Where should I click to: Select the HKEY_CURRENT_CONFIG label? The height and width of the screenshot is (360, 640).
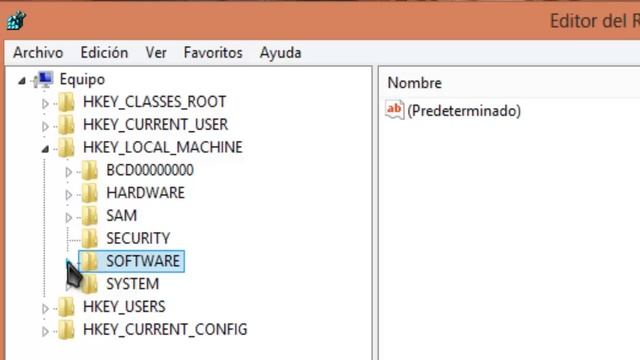tap(165, 330)
